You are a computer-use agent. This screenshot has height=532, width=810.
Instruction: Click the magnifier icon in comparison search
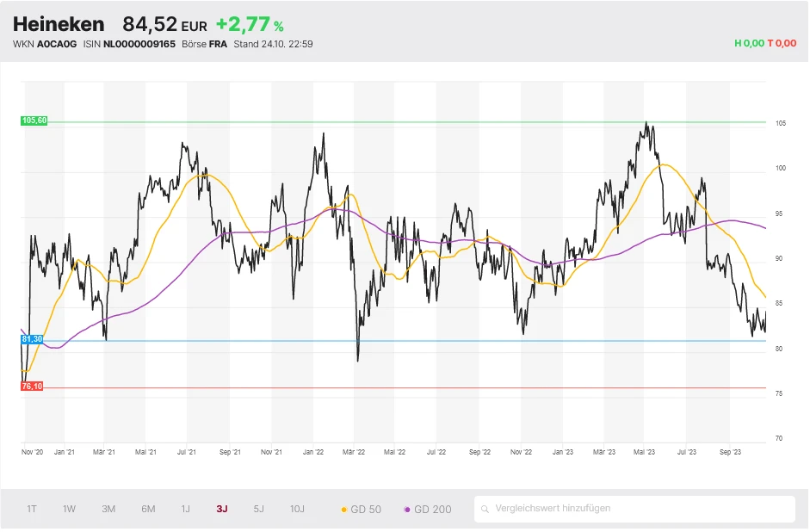(485, 509)
